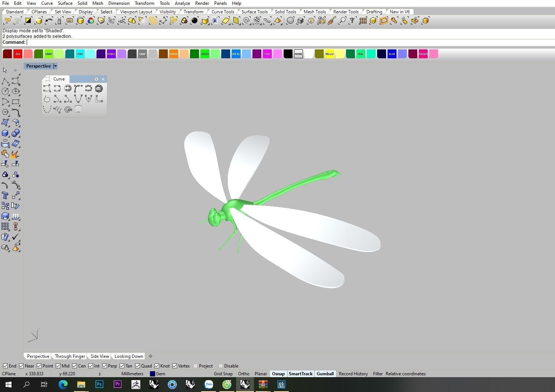
Task: Open Curve panel gear settings
Action: point(97,79)
